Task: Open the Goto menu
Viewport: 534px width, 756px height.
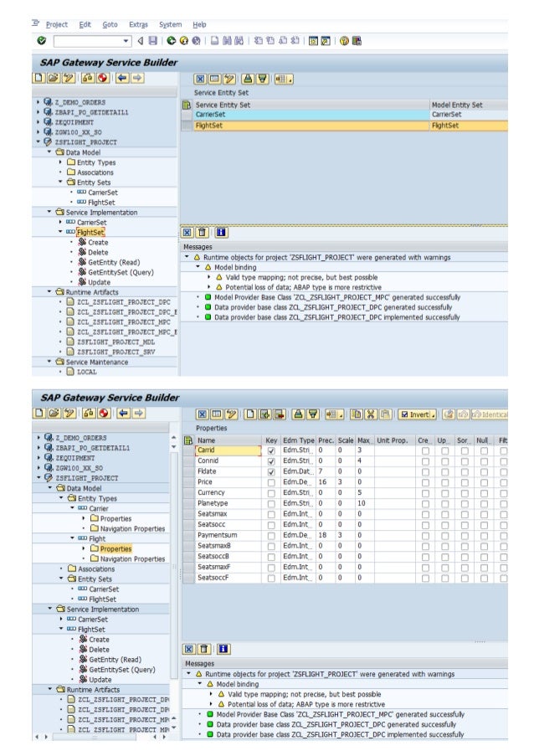Action: click(110, 24)
